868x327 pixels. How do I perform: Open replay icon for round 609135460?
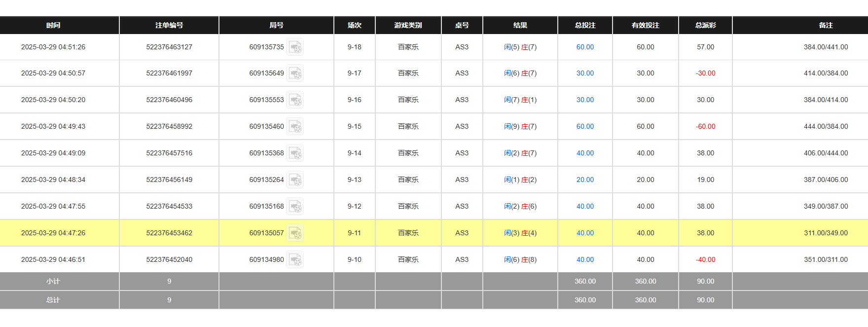tap(295, 126)
